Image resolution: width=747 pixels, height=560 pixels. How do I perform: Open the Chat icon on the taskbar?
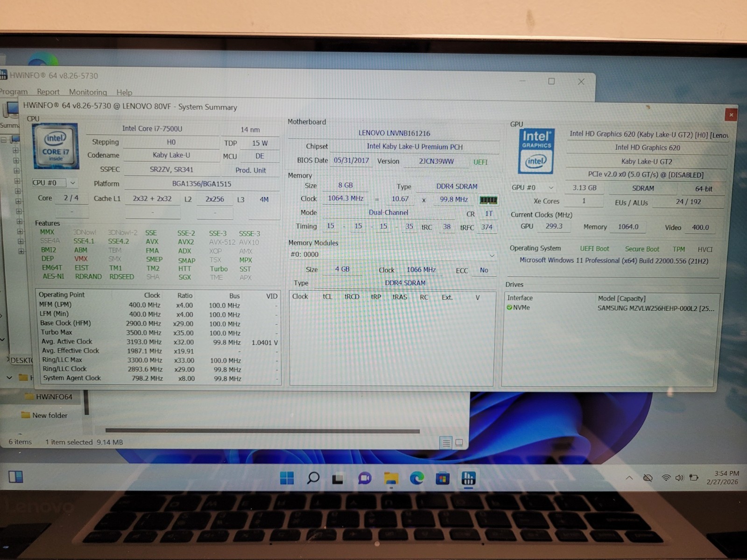pos(365,478)
